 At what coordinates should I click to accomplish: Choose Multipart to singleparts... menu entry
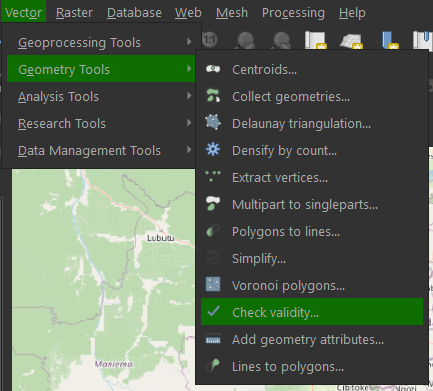pos(312,205)
